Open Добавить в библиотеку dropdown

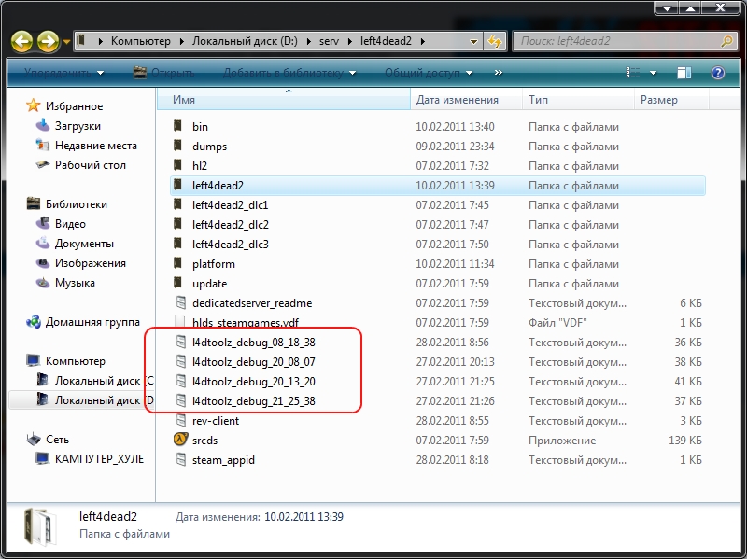289,73
